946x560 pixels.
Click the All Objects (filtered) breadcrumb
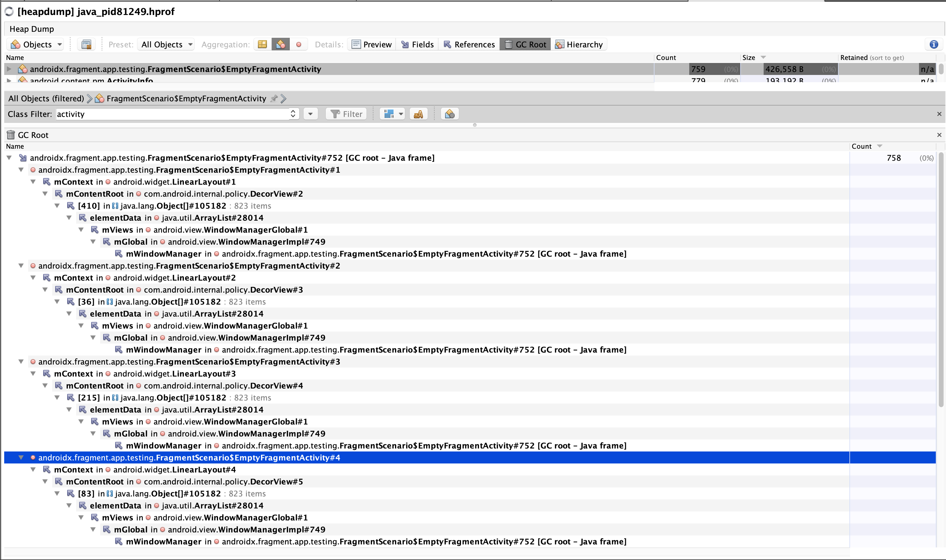[x=46, y=98]
